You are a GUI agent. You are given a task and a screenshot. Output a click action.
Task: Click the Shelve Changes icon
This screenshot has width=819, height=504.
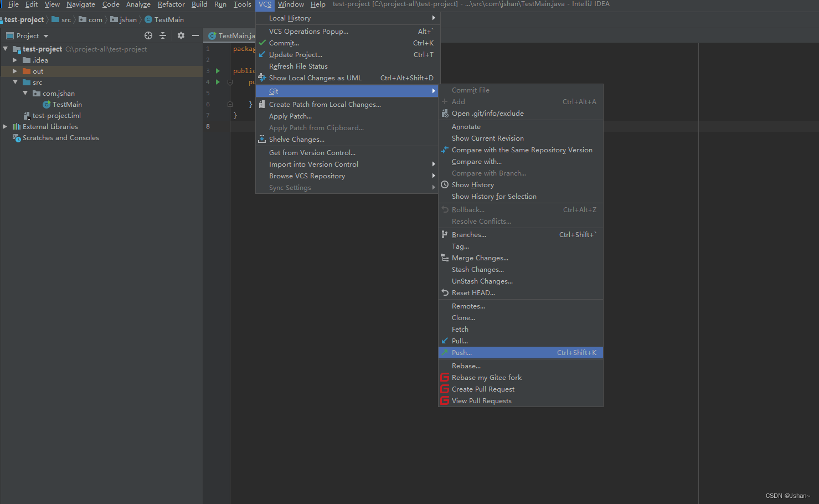(262, 140)
